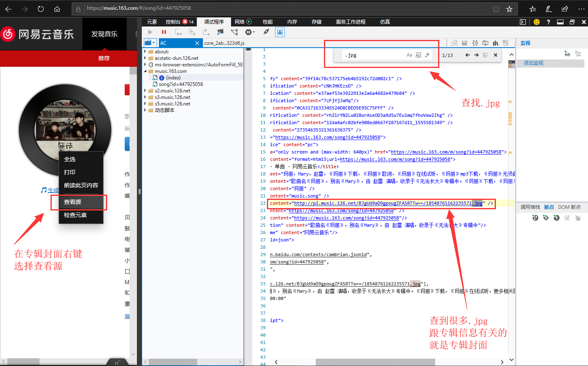Click the debugger continue (play) button
The image size is (588, 366).
coord(150,32)
